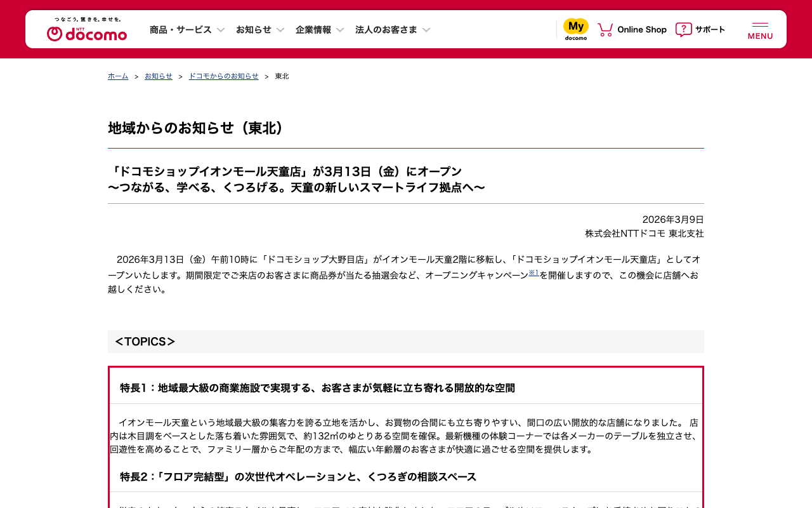812x508 pixels.
Task: Open footnote ※1 link
Action: click(x=534, y=272)
